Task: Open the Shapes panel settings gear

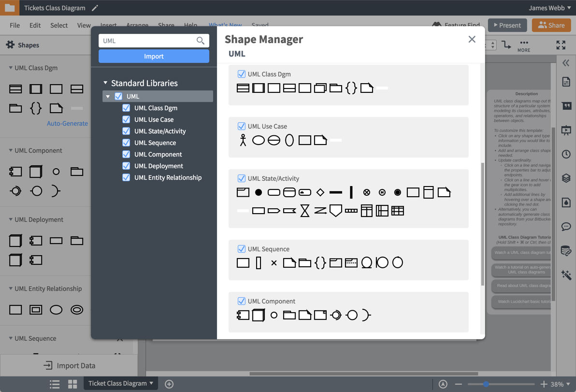Action: [11, 44]
